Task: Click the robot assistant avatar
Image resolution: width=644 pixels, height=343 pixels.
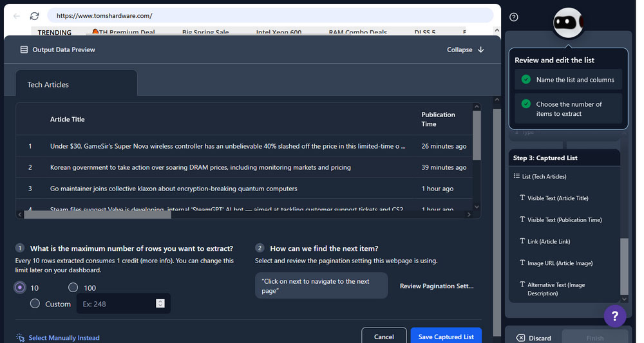Action: click(569, 23)
